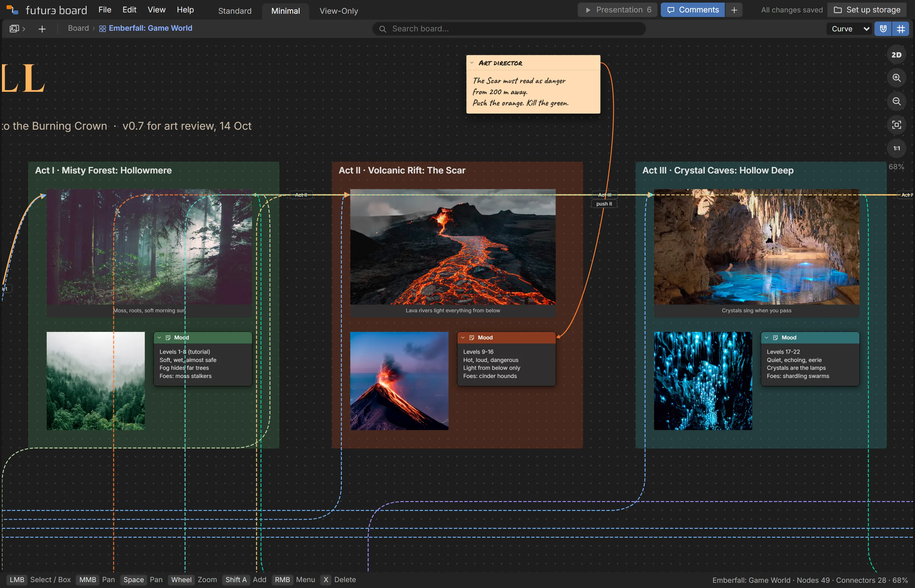Open the Edit menu
Screen dimensions: 915x588
pyautogui.click(x=129, y=10)
